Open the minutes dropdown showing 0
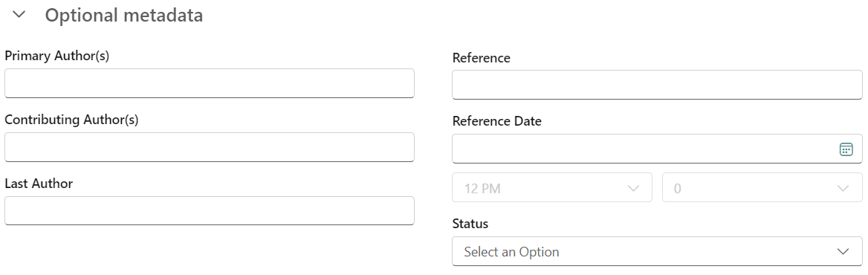The width and height of the screenshot is (868, 275). (x=762, y=188)
